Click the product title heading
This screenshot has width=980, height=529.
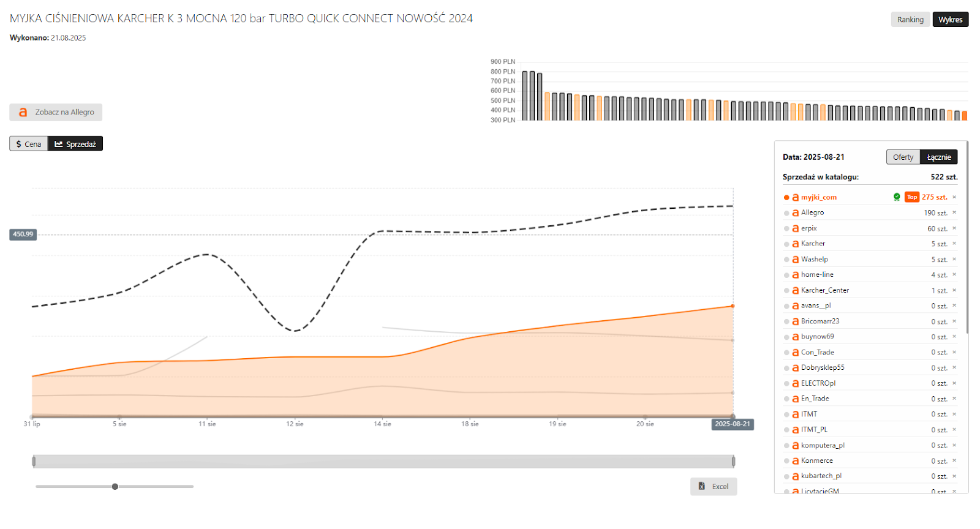(241, 18)
